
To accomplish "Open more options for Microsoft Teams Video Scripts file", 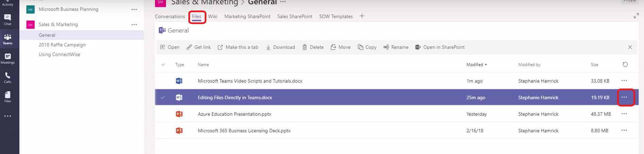I will [x=624, y=81].
